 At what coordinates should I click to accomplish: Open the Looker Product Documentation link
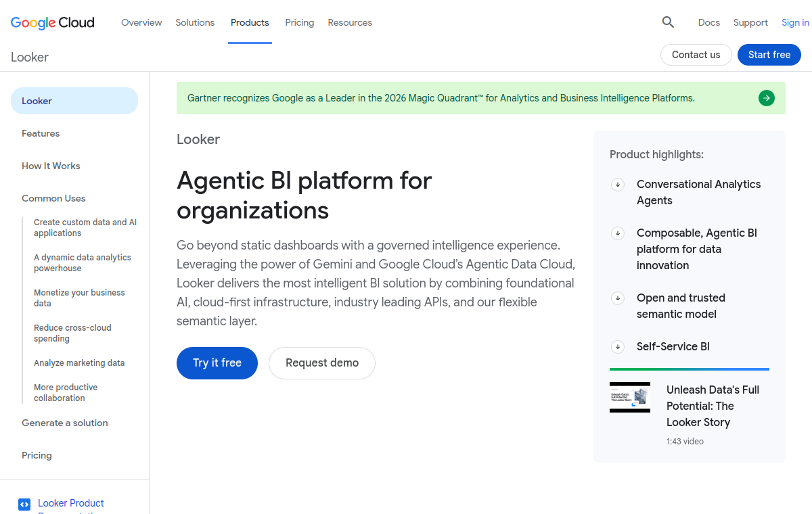click(x=71, y=505)
